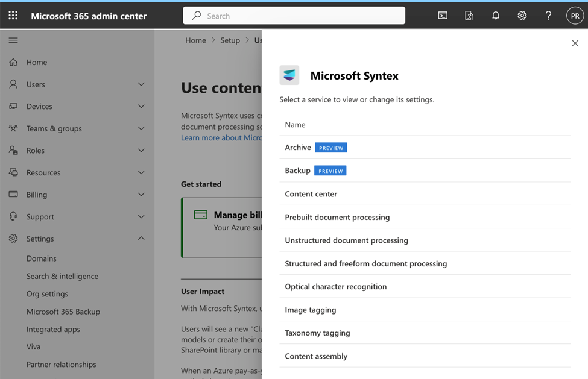Open Partner relationships
588x379 pixels.
click(61, 365)
